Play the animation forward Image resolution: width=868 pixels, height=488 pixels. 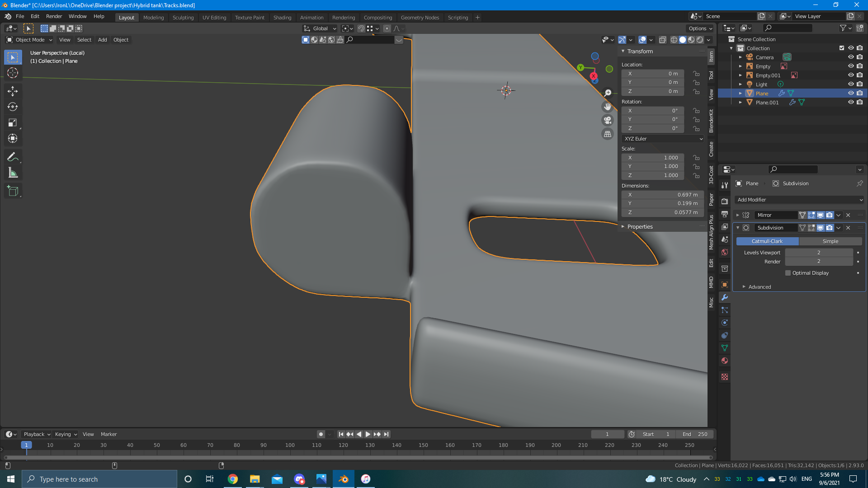(368, 434)
